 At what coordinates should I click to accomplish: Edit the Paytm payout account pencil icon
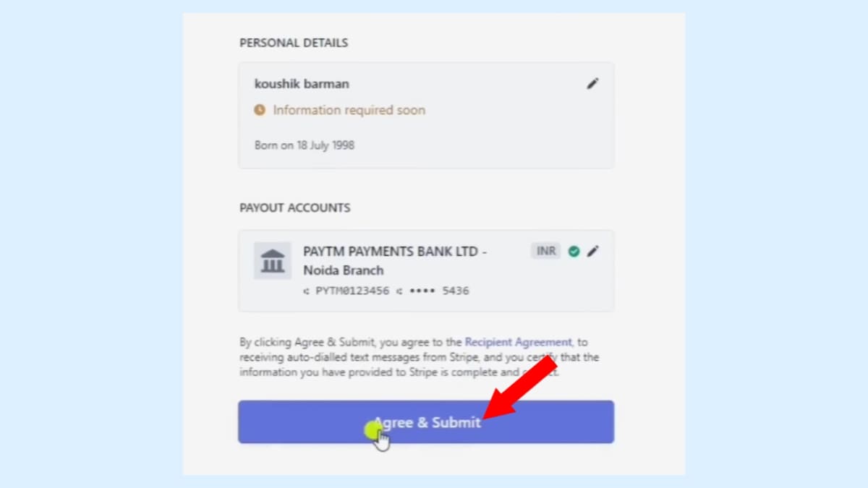click(593, 252)
